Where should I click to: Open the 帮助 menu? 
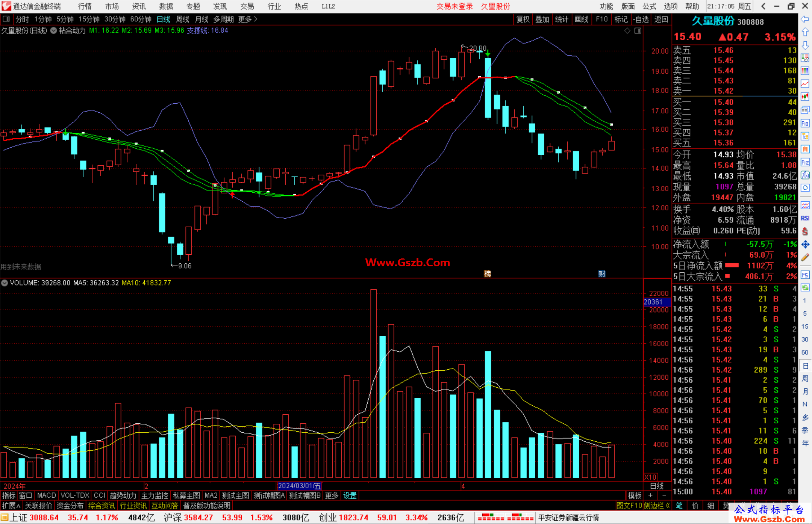[692, 6]
